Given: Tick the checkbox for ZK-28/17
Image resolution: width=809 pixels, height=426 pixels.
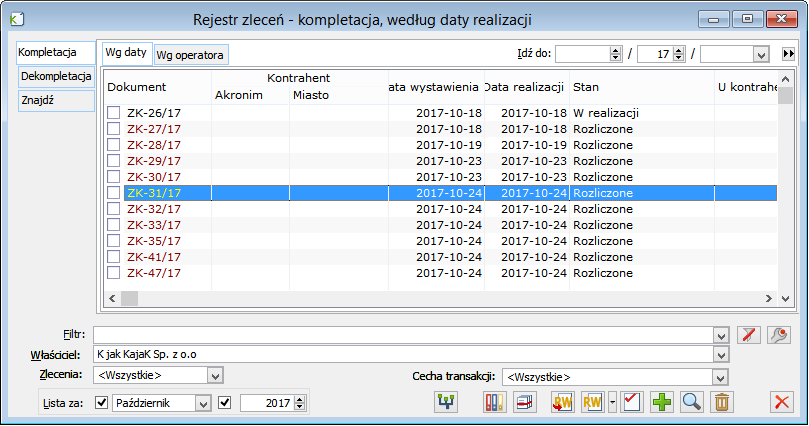Looking at the screenshot, I should (114, 144).
